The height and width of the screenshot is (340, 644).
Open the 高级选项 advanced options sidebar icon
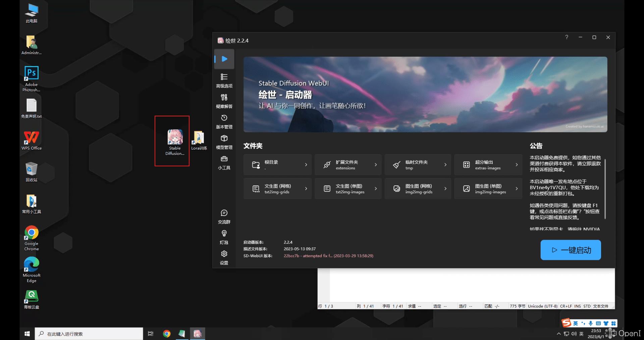point(224,80)
